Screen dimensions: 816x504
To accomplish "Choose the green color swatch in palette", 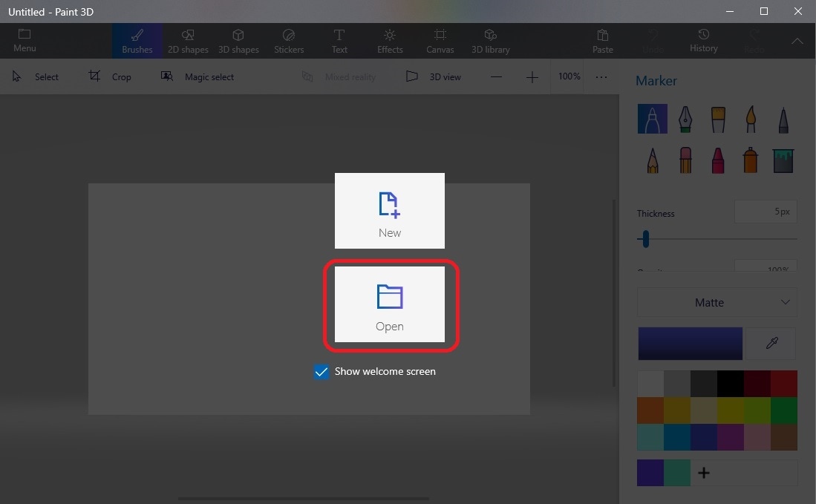I will [x=784, y=410].
